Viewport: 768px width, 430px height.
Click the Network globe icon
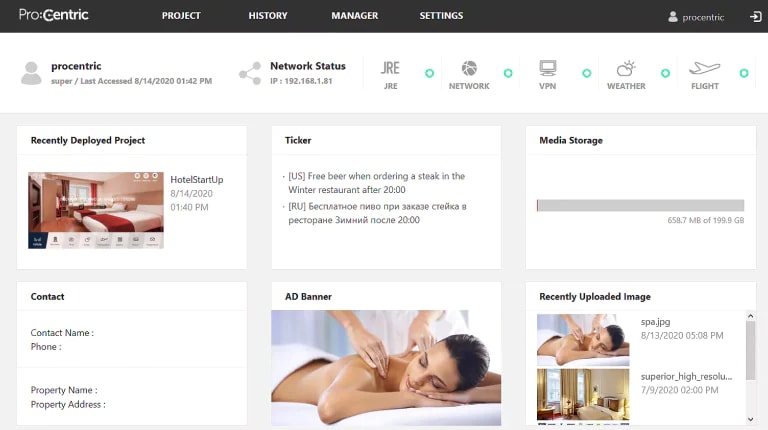(x=469, y=69)
